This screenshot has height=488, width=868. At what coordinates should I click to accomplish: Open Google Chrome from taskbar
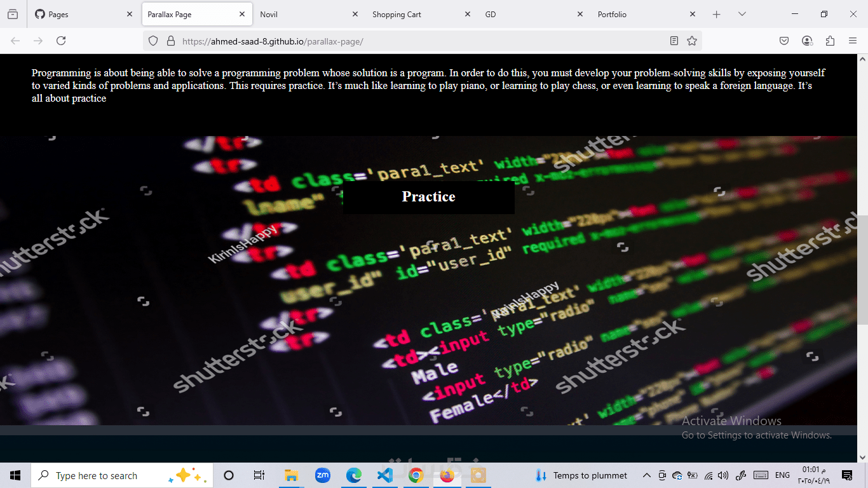coord(416,475)
